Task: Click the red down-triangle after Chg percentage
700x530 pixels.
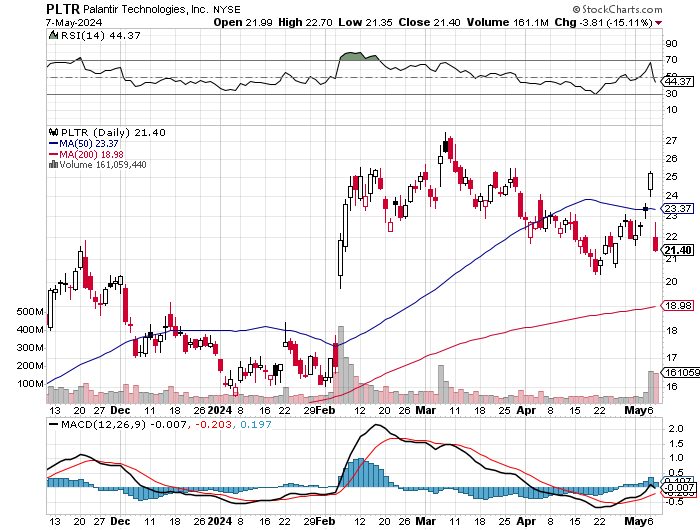Action: [658, 23]
